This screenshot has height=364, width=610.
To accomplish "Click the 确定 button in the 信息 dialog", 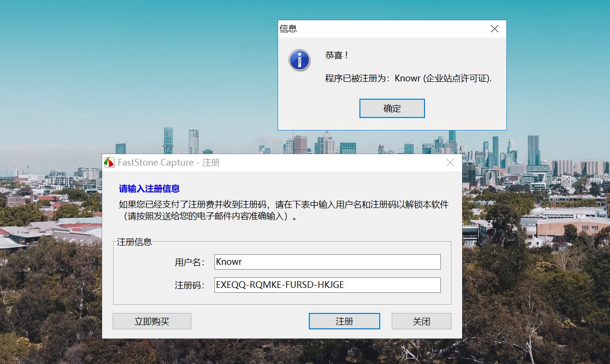I will tap(392, 108).
